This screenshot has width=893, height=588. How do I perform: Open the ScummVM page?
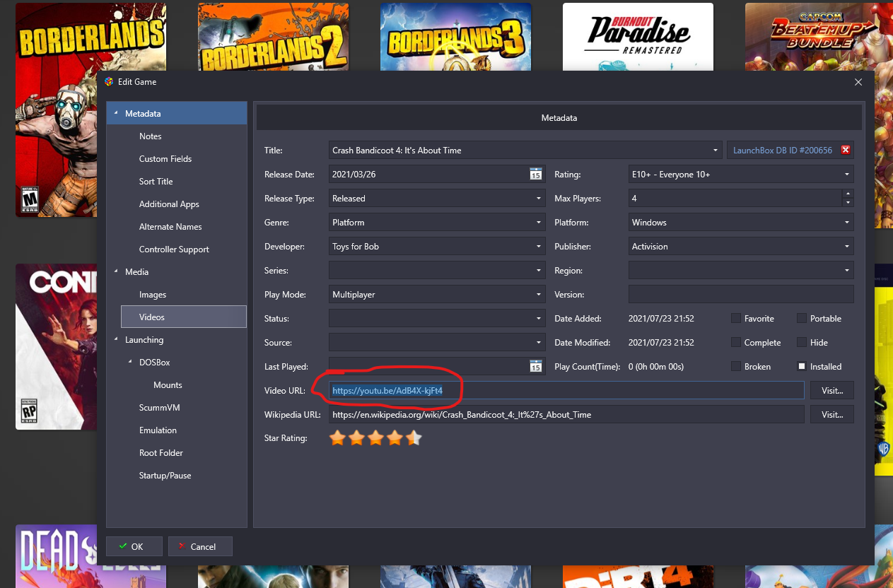159,408
